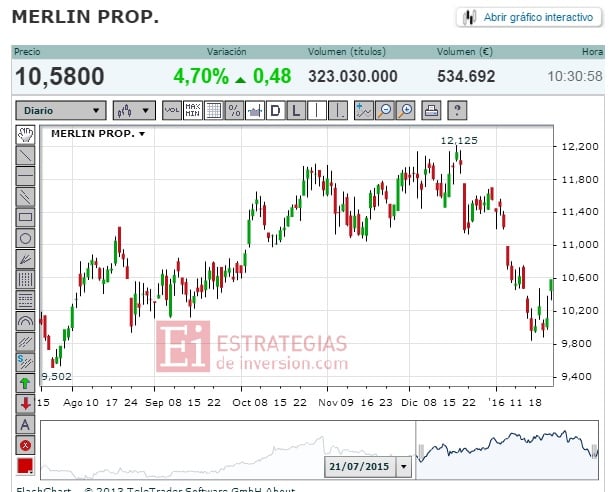
Task: Click the 12,200 price axis label
Action: (x=580, y=146)
